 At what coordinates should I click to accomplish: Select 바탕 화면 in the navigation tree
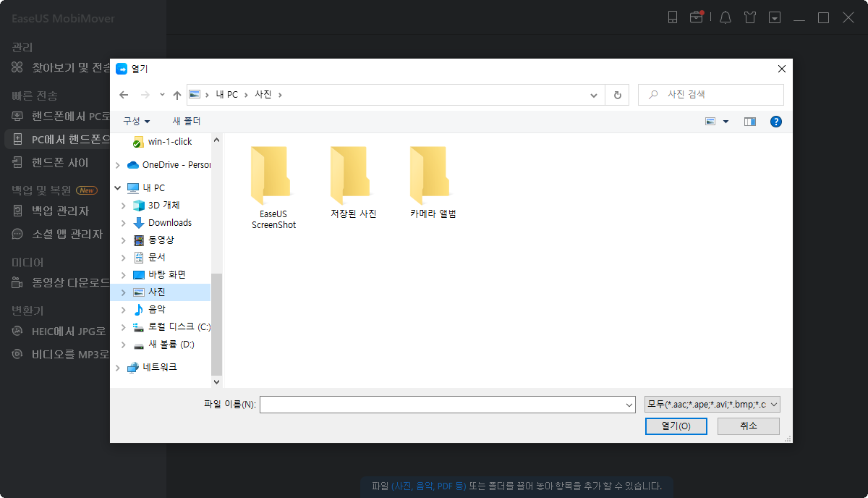159,274
